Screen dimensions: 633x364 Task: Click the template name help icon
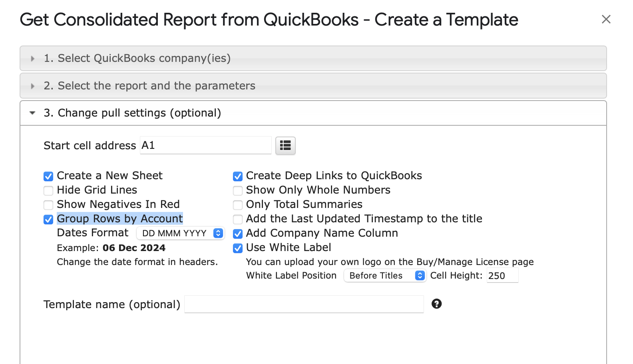pos(437,304)
